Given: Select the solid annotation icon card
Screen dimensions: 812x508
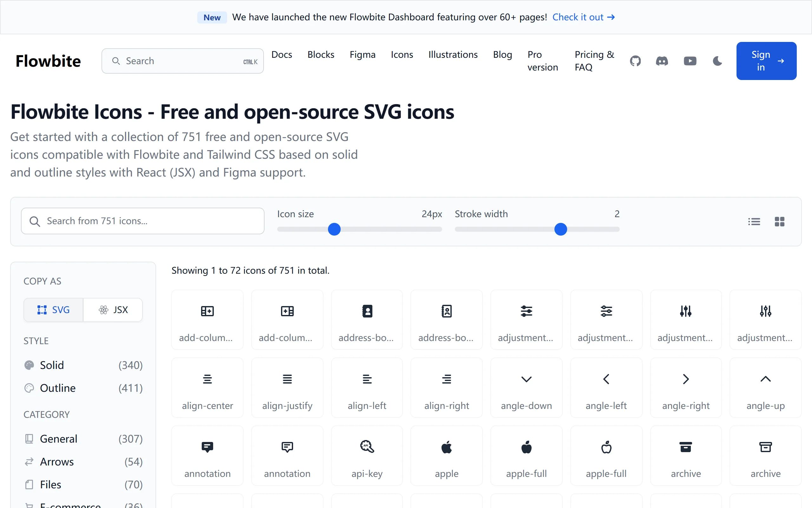Looking at the screenshot, I should tap(207, 456).
